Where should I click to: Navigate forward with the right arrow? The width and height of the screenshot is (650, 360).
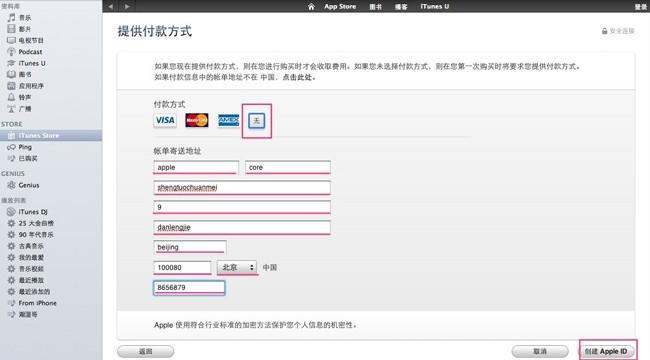click(x=127, y=7)
